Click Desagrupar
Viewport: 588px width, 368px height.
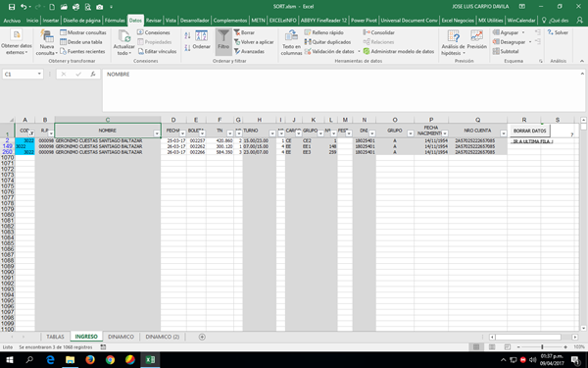pos(509,42)
